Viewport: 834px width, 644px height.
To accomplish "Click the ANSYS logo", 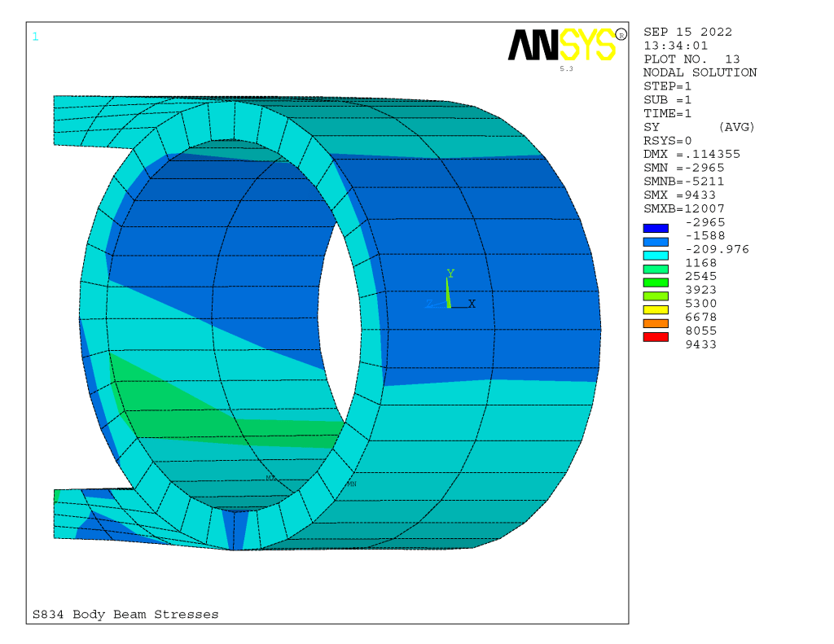I will pos(561,45).
